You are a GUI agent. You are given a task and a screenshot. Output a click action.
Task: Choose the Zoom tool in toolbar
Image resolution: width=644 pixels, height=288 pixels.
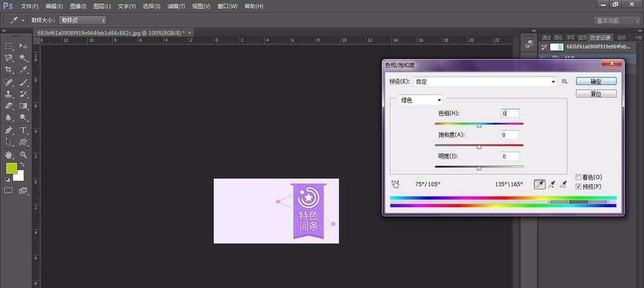[x=24, y=155]
